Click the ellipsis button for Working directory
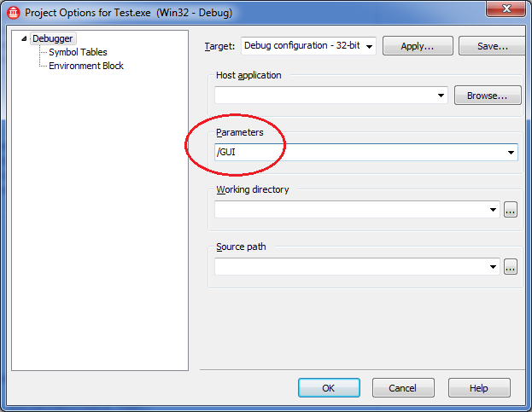This screenshot has height=412, width=532. click(x=511, y=209)
